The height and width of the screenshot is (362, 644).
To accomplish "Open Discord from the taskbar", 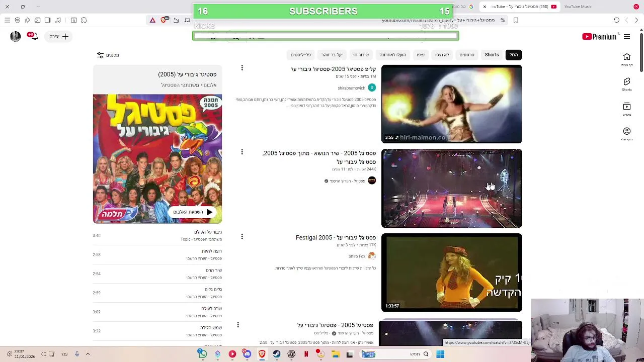I will 247,354.
